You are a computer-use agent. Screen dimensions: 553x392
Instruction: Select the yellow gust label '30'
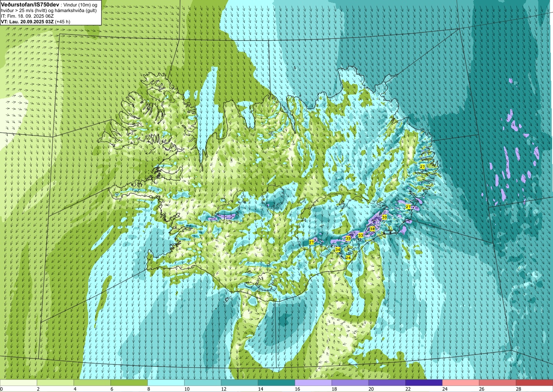click(x=384, y=217)
